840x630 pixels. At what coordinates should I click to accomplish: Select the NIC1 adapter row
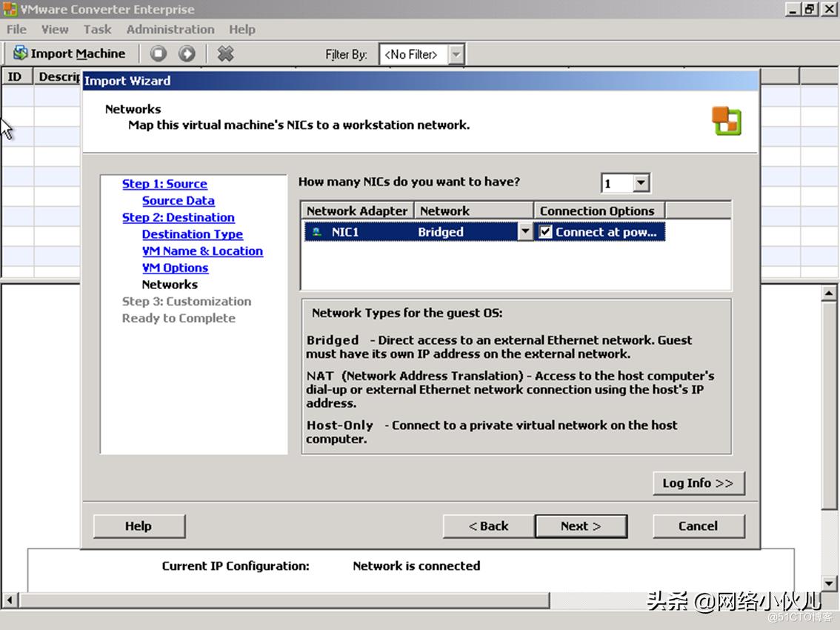pyautogui.click(x=485, y=232)
